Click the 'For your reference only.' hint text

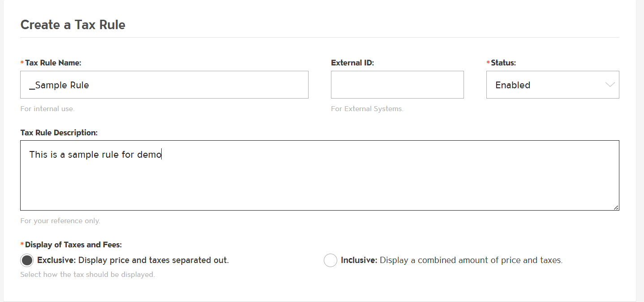click(x=60, y=220)
